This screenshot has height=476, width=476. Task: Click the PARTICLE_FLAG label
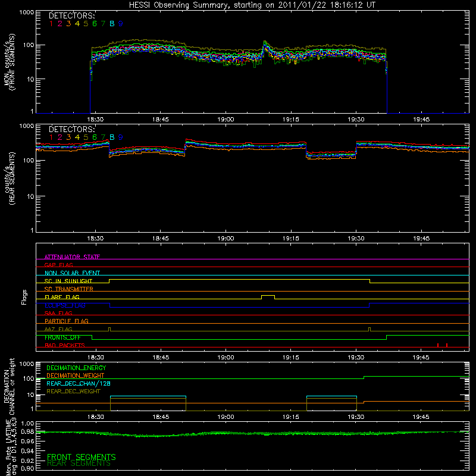[67, 321]
